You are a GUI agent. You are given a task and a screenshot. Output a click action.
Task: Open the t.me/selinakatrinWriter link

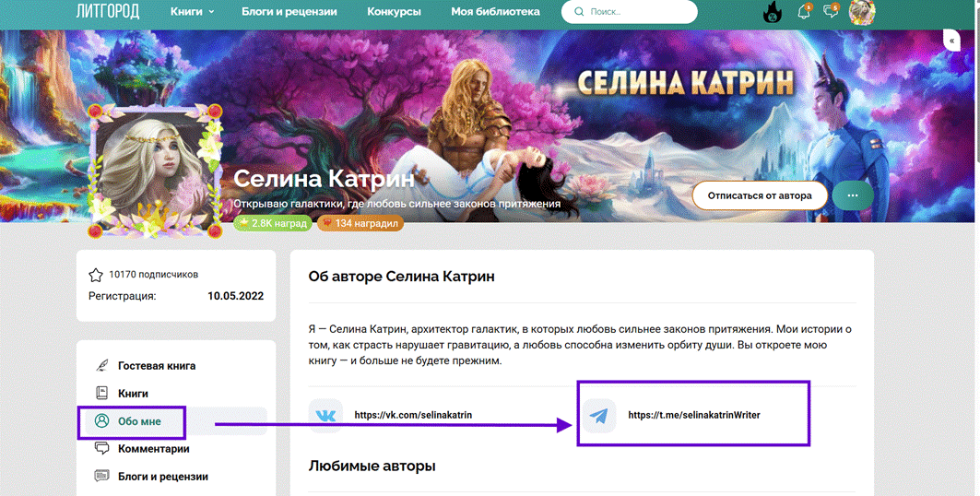[693, 416]
